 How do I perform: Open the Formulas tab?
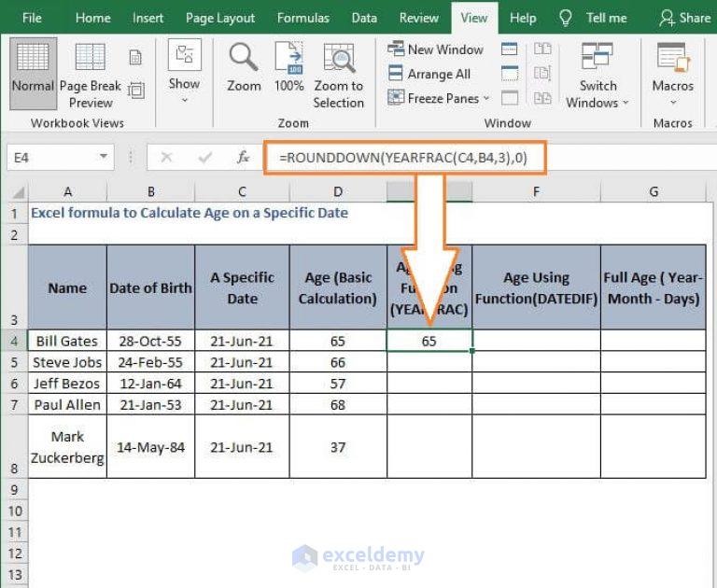302,19
